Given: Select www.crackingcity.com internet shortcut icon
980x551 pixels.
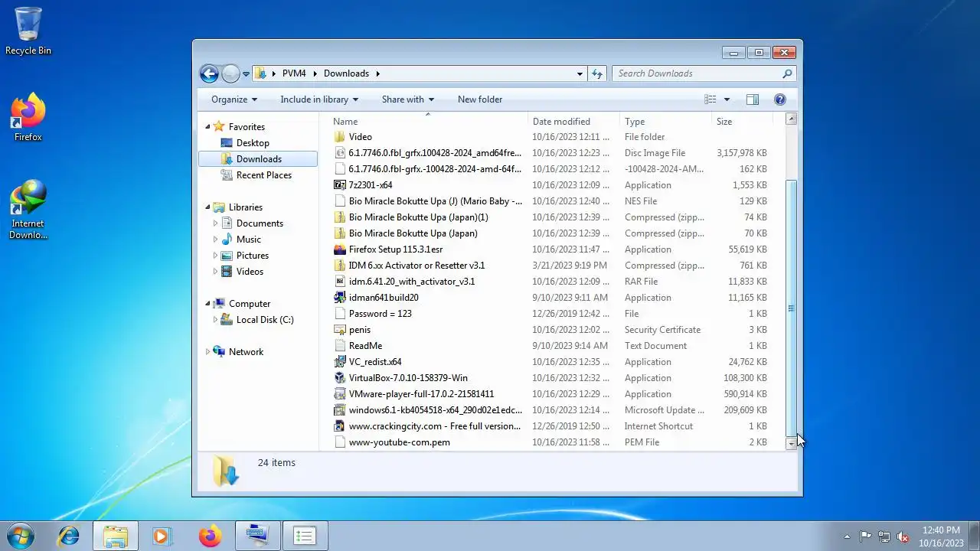Looking at the screenshot, I should (x=341, y=426).
